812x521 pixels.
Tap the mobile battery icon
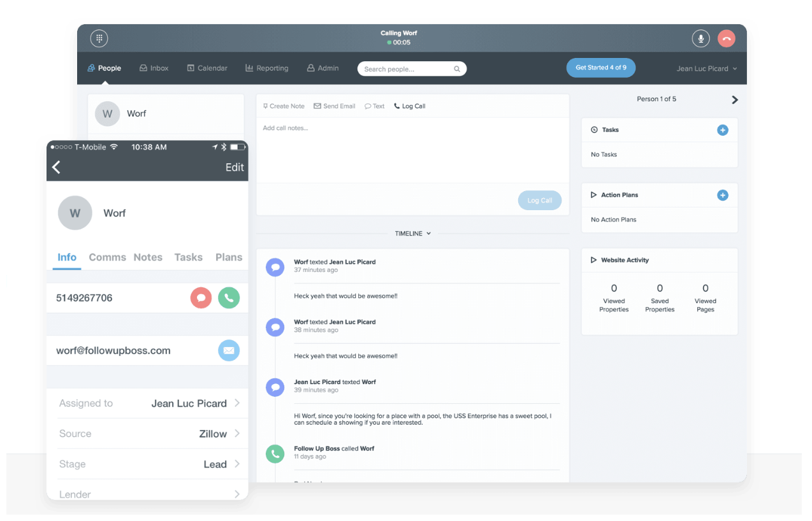tap(238, 147)
